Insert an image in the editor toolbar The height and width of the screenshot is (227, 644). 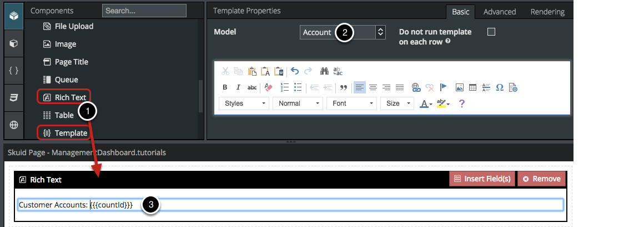459,87
